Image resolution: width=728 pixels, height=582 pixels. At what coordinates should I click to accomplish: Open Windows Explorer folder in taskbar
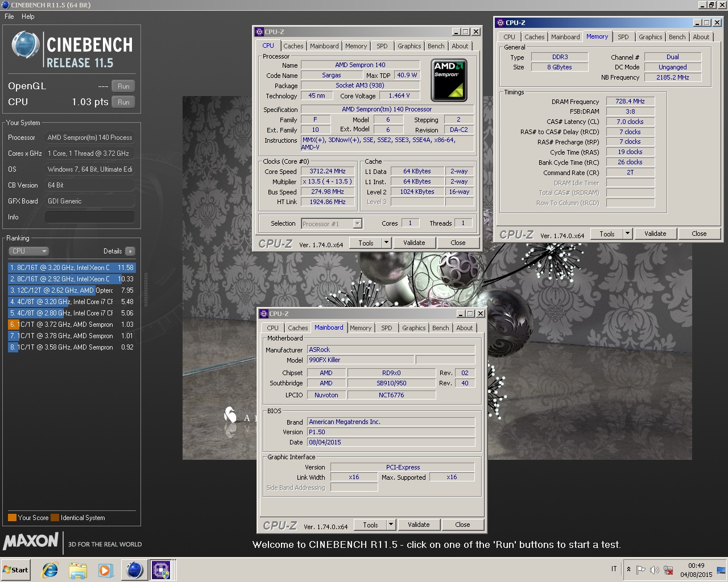(78, 570)
